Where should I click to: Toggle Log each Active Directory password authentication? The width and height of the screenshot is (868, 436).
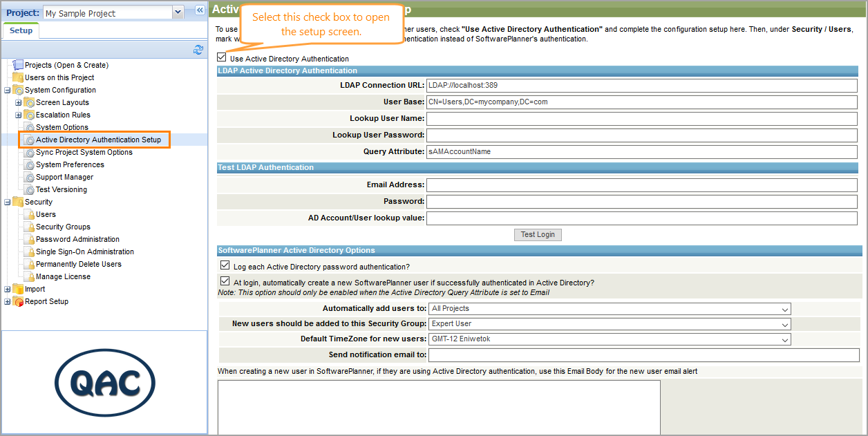point(225,265)
